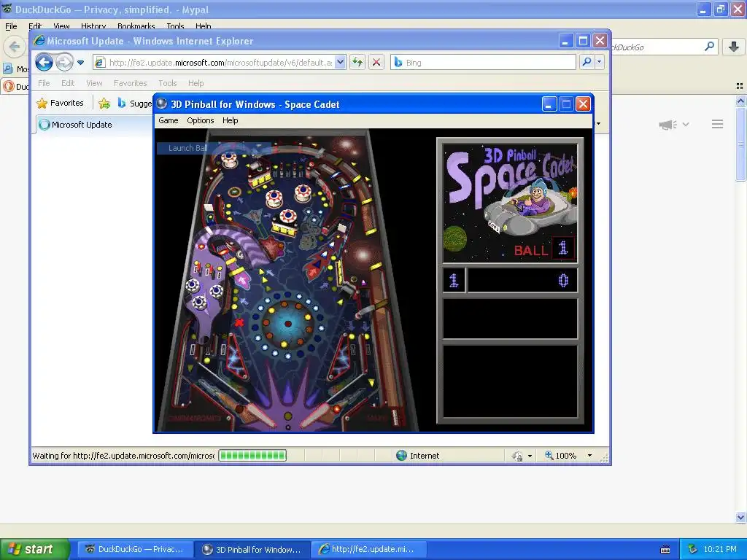Click Mypal tab list grid icon
Viewport: 747px width, 560px height.
[740, 86]
